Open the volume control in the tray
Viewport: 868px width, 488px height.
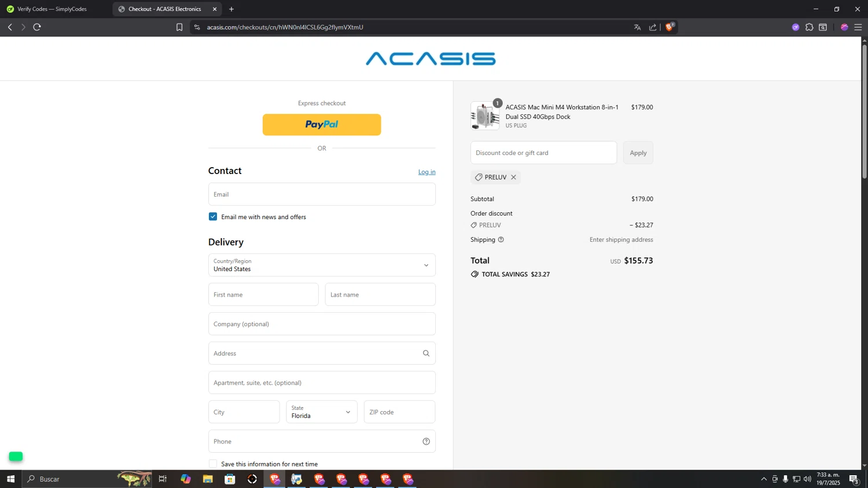point(807,479)
